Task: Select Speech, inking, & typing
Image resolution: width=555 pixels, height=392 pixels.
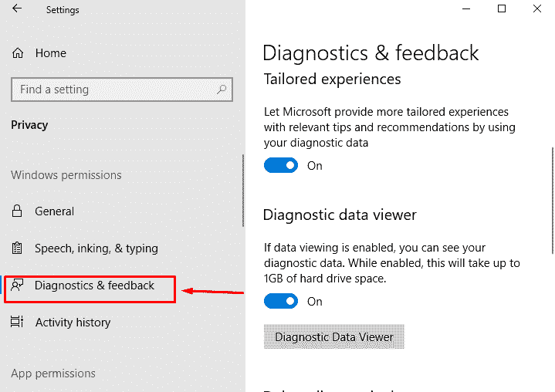Action: coord(96,248)
